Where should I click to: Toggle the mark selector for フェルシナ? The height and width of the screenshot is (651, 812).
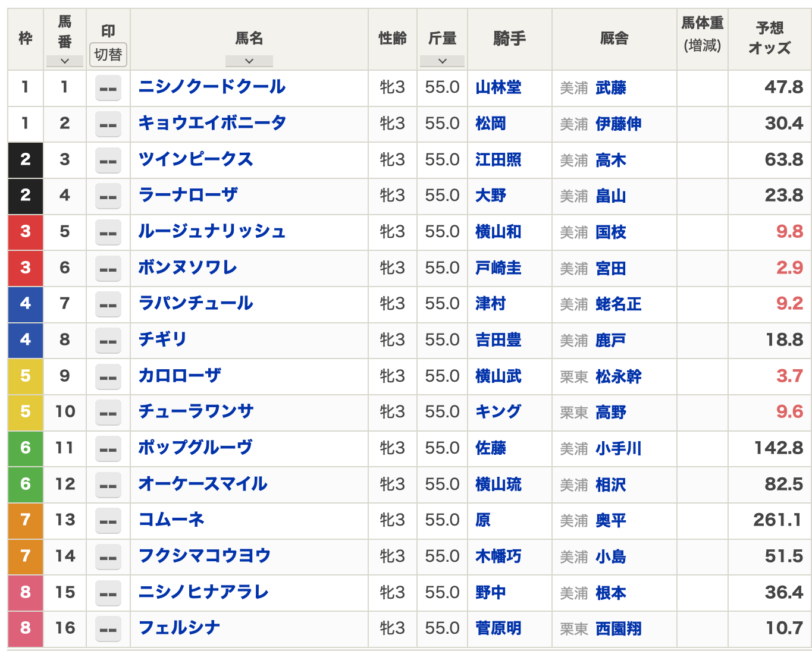click(x=108, y=629)
